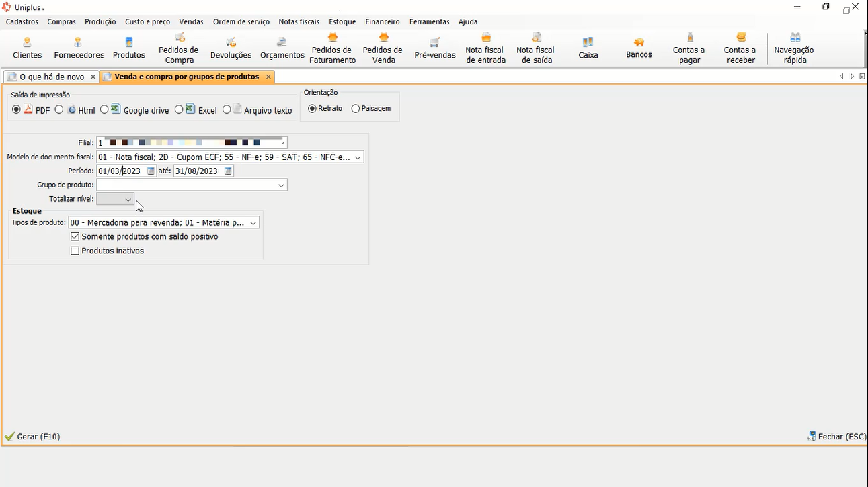Screen dimensions: 868x487
Task: Open the Ajuda menu
Action: [x=468, y=22]
